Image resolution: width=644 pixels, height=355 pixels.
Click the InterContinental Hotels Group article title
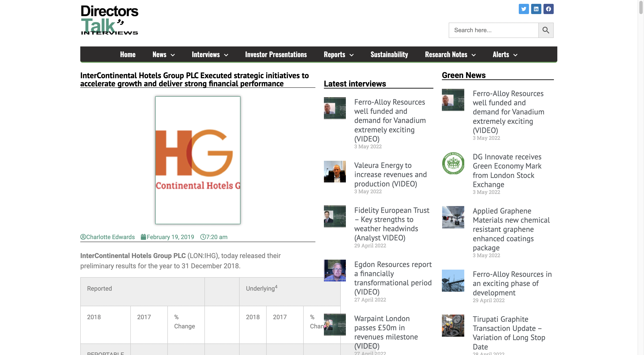coord(194,79)
